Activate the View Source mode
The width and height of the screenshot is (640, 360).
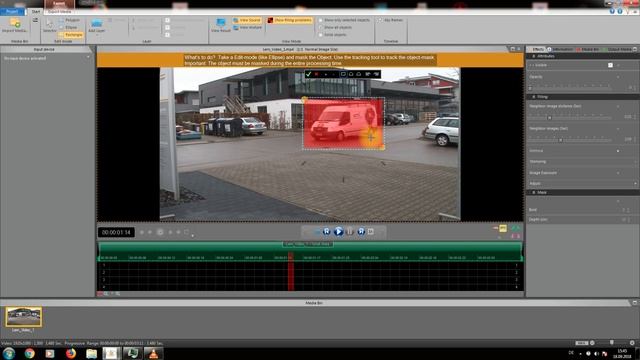[247, 20]
